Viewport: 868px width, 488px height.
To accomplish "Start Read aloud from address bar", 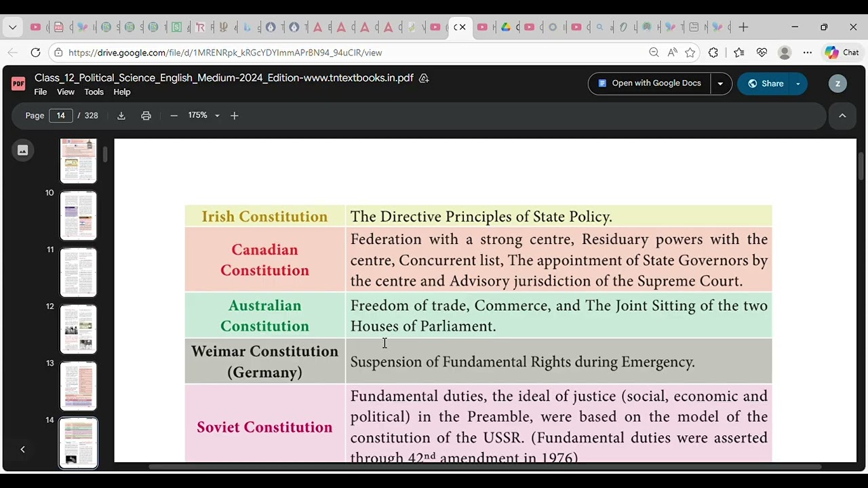I will (672, 52).
